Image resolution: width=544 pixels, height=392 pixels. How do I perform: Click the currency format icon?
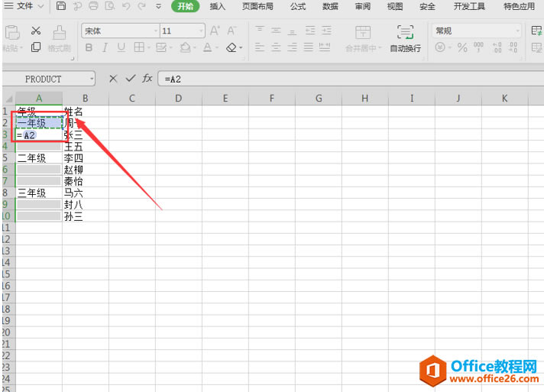[x=440, y=47]
